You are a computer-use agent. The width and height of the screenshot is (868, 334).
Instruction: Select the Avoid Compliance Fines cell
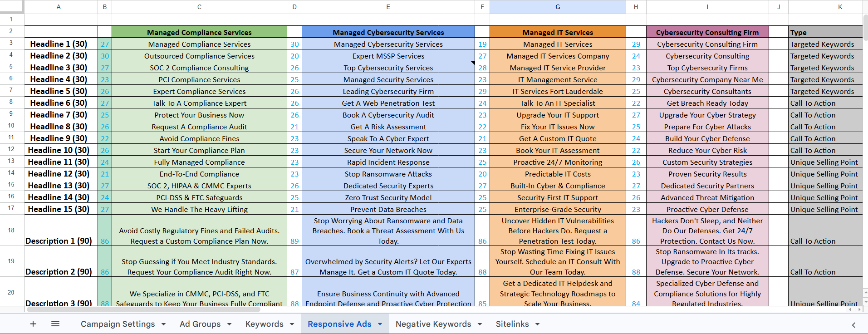tap(199, 138)
